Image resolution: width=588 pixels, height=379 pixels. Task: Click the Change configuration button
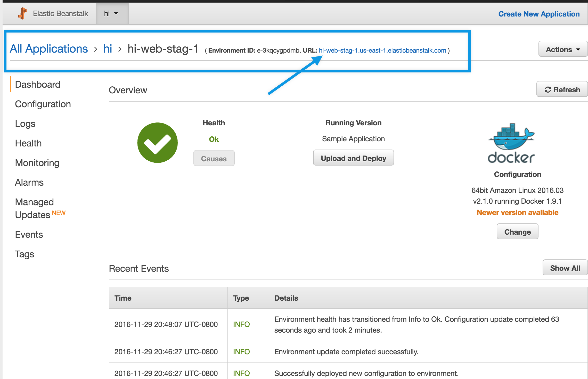pyautogui.click(x=517, y=232)
